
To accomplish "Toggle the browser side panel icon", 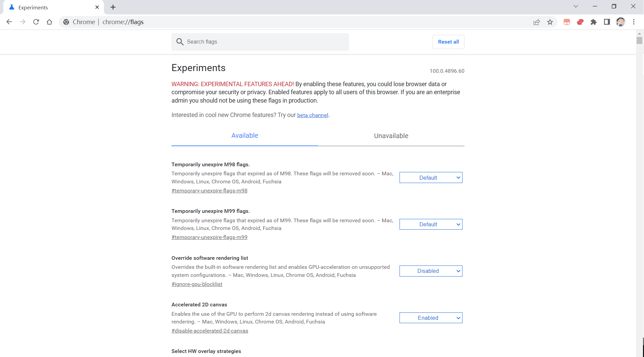I will pyautogui.click(x=607, y=22).
